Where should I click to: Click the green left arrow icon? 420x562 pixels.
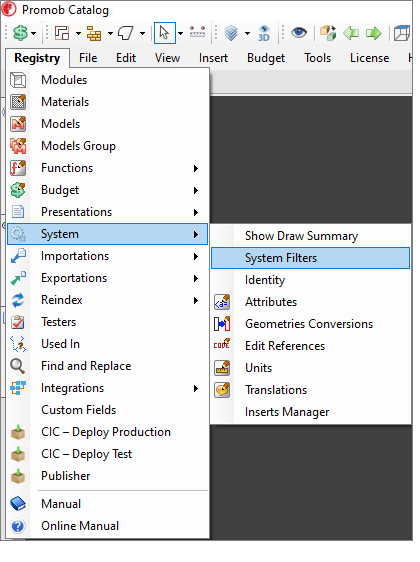coord(351,33)
